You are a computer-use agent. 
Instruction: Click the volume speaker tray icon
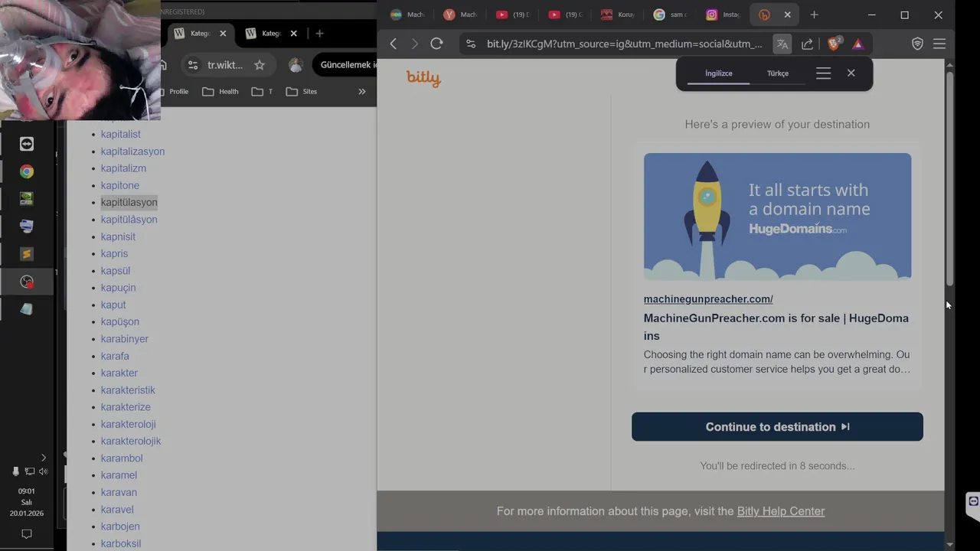[43, 471]
